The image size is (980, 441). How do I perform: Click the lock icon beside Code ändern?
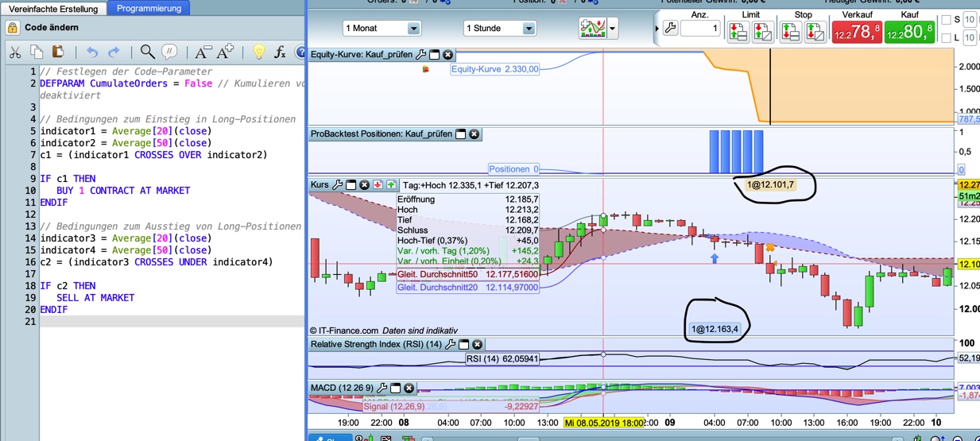(x=12, y=28)
